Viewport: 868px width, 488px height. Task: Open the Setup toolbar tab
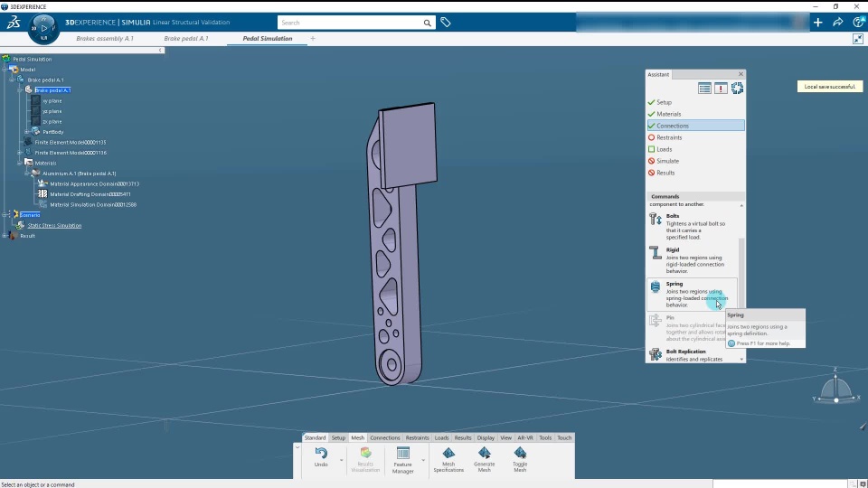click(338, 437)
